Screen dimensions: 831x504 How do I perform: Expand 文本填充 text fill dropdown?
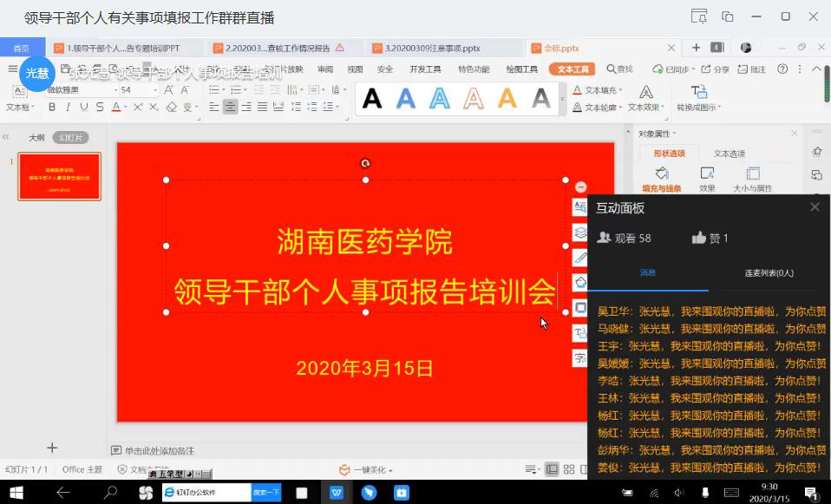click(x=620, y=90)
